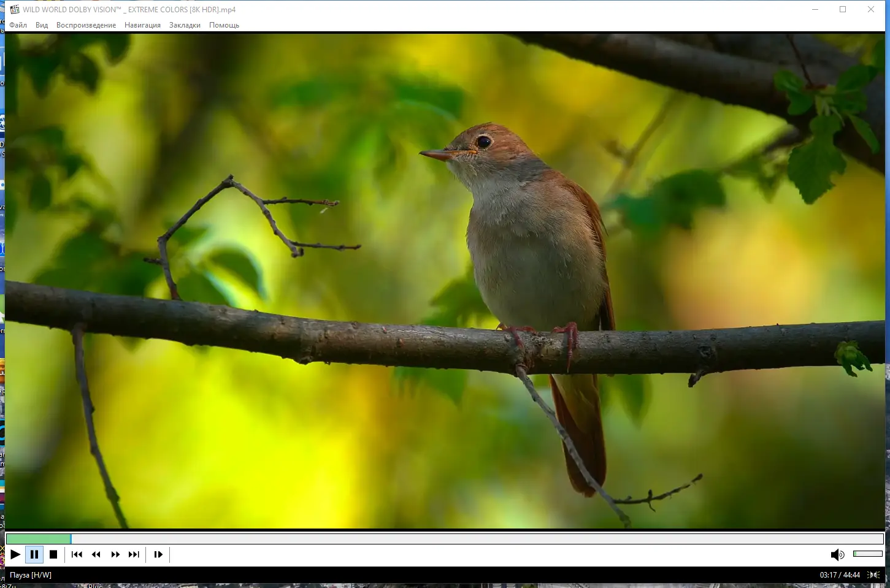The image size is (890, 588).
Task: Decrease playback speed with the rewind icon
Action: 96,554
